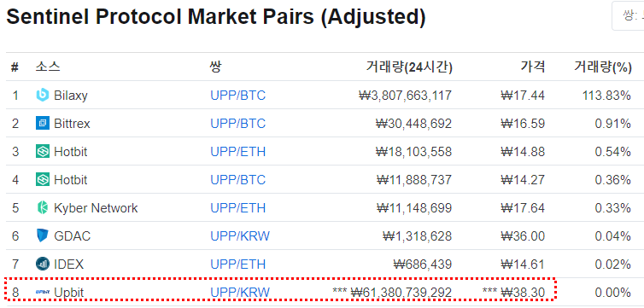Select price value ₩17.44
Screen dimensions: 644x308
tap(523, 96)
